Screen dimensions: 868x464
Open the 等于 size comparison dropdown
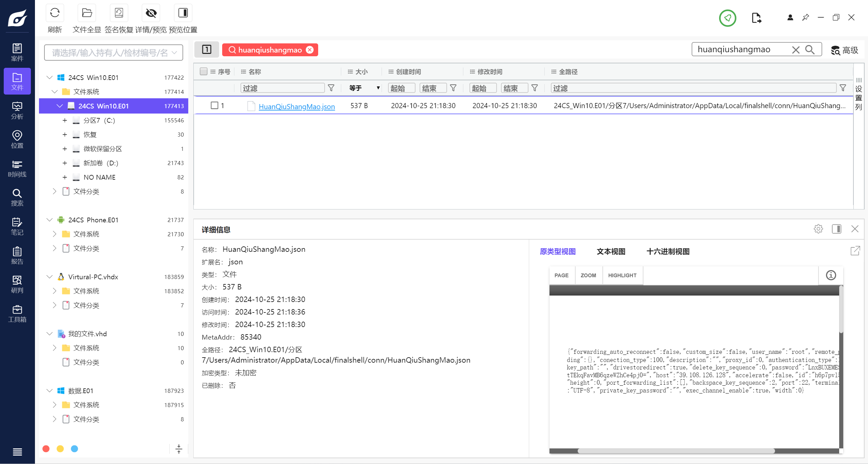[364, 88]
